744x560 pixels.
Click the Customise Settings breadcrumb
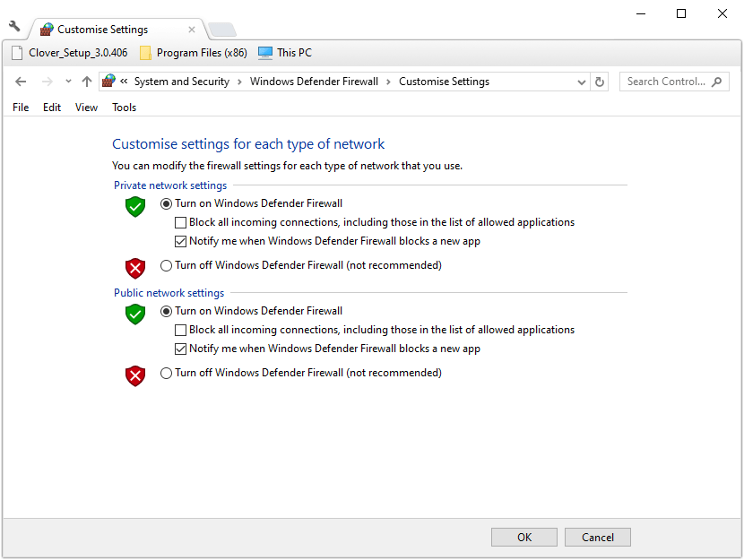[444, 82]
